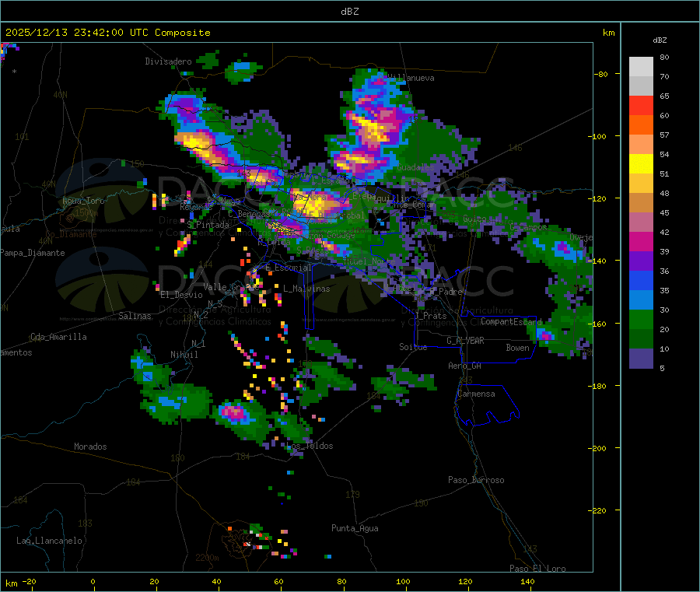This screenshot has height=592, width=700.
Task: Click the S_Pintada map label
Action: (208, 225)
